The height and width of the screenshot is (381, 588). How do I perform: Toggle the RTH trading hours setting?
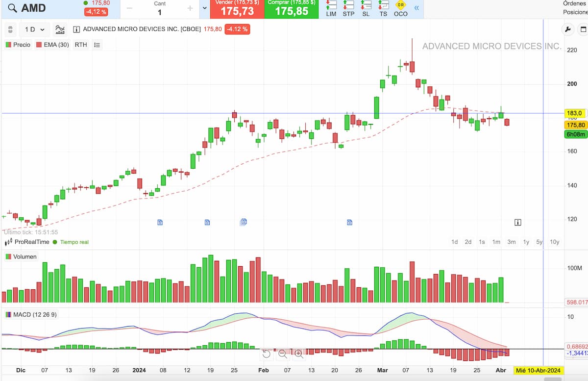pyautogui.click(x=81, y=45)
